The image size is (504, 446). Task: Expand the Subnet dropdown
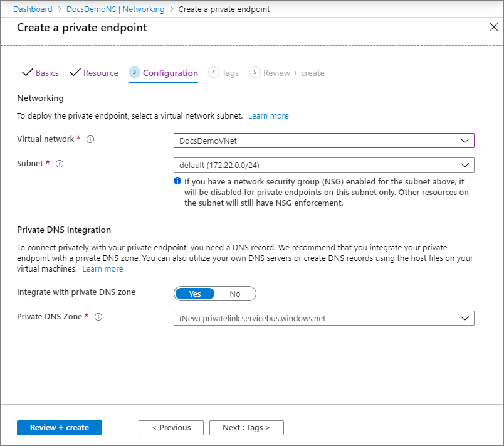323,165
